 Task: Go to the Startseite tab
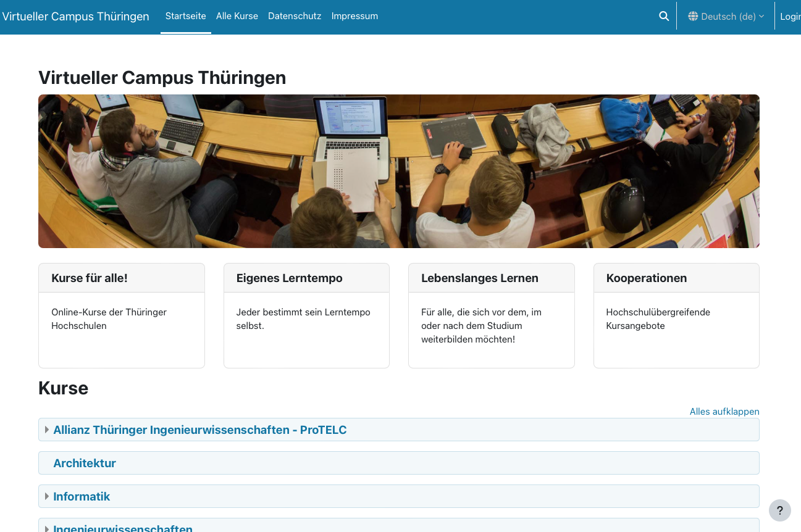[x=185, y=16]
